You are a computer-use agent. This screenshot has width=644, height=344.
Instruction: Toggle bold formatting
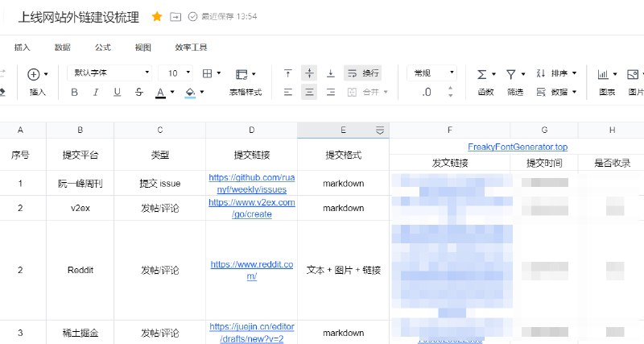point(74,92)
